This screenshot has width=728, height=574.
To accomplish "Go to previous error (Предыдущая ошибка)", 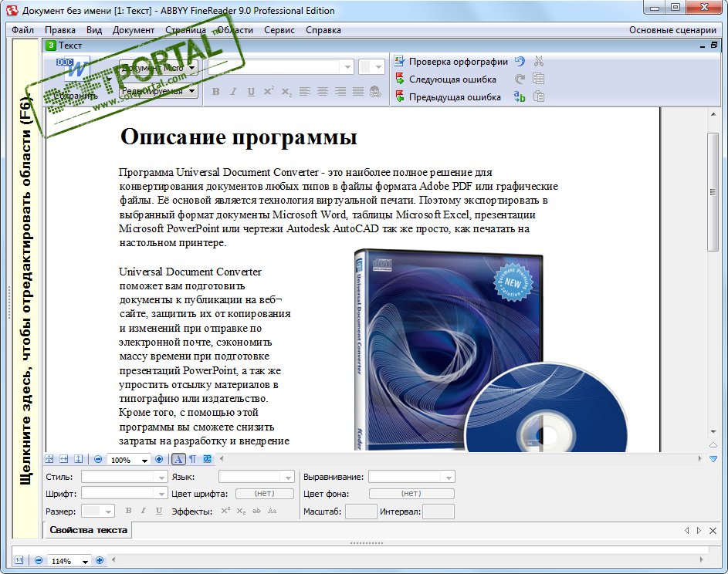I will click(x=448, y=97).
